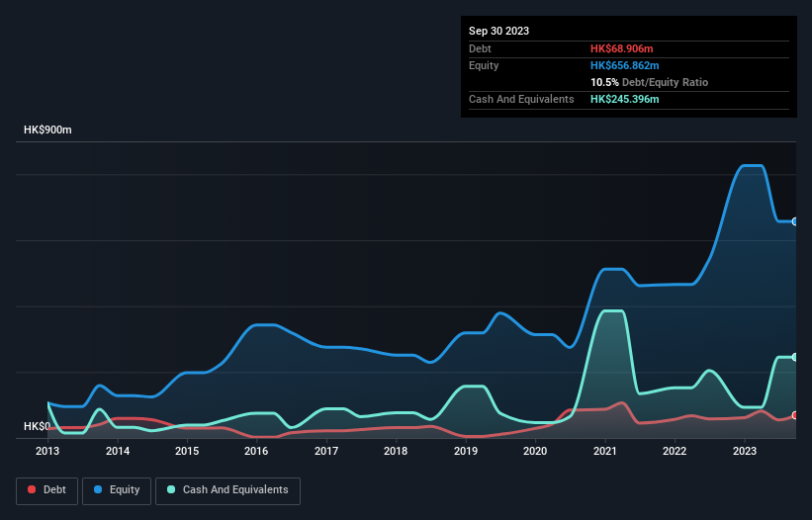The image size is (812, 520).
Task: Select the 2017 x-axis label
Action: tap(326, 451)
